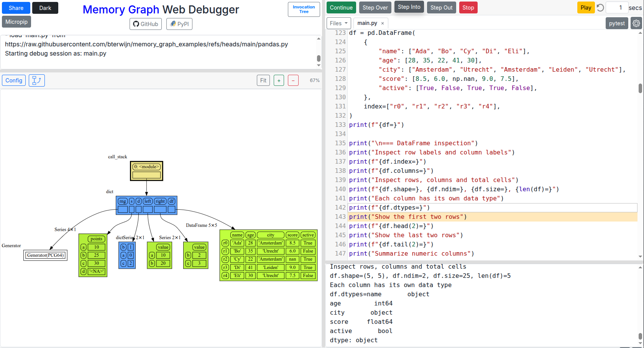Click the 'score' column header in DataFrame
This screenshot has width=644, height=348.
pos(292,235)
